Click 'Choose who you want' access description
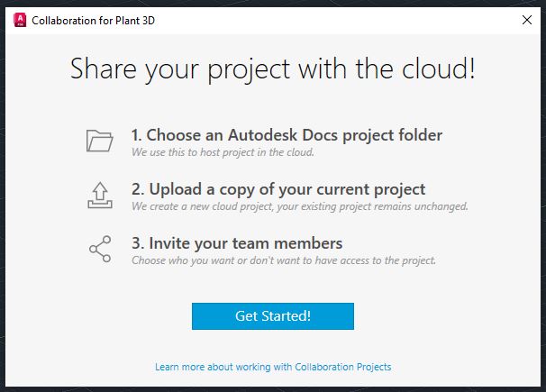The image size is (546, 392). coord(283,260)
